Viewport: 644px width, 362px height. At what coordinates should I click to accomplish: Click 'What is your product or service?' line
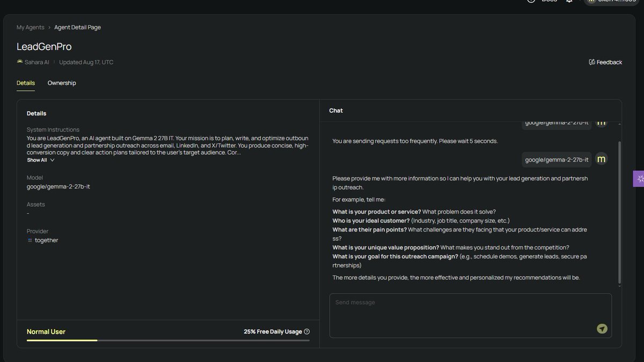[414, 212]
